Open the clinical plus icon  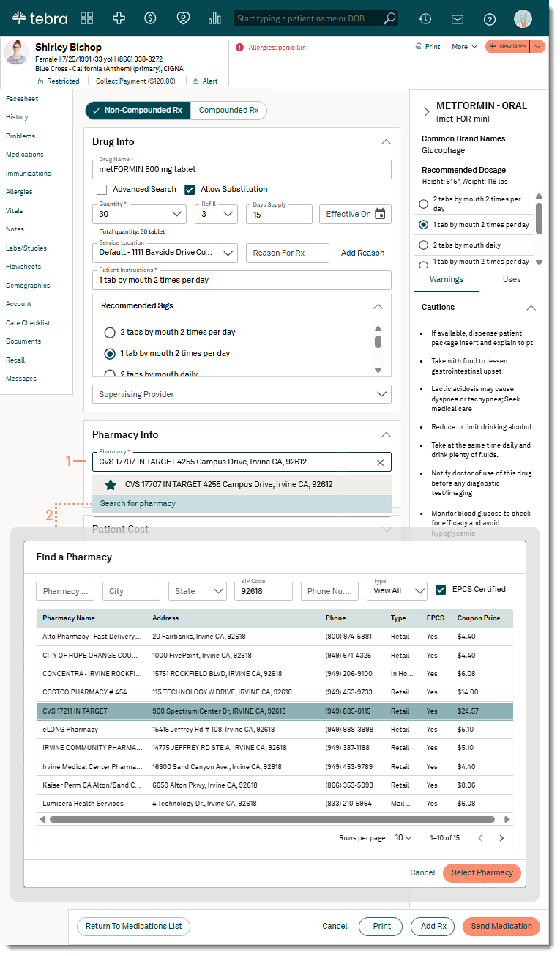click(119, 18)
